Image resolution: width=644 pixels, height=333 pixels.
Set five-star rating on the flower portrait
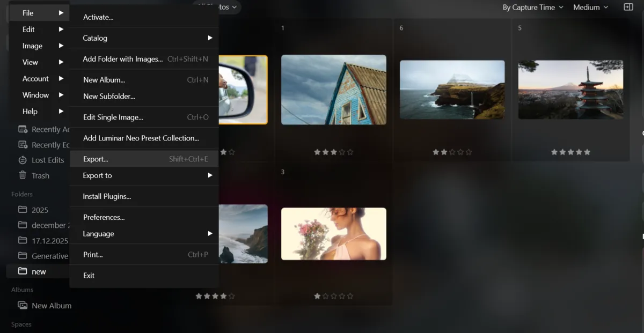coord(350,295)
